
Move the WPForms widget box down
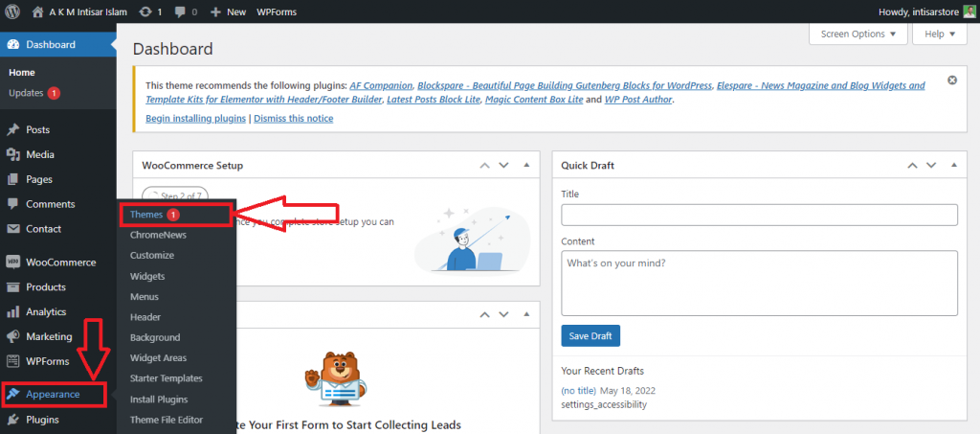click(503, 314)
